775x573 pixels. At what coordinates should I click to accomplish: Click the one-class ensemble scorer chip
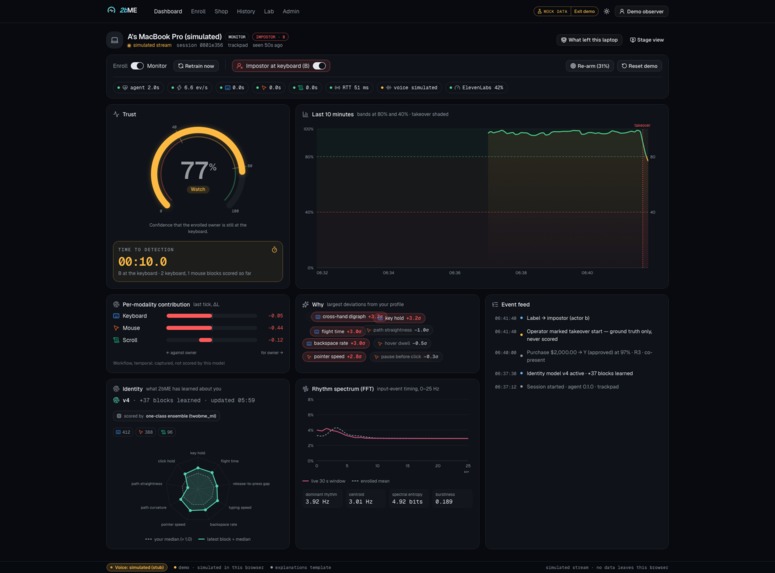point(167,416)
